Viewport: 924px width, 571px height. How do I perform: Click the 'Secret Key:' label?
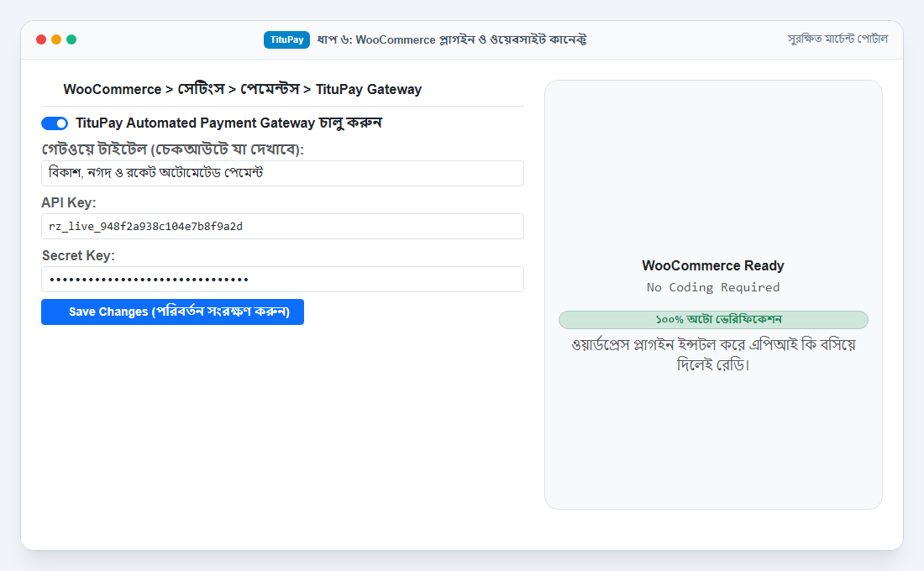[x=78, y=256]
